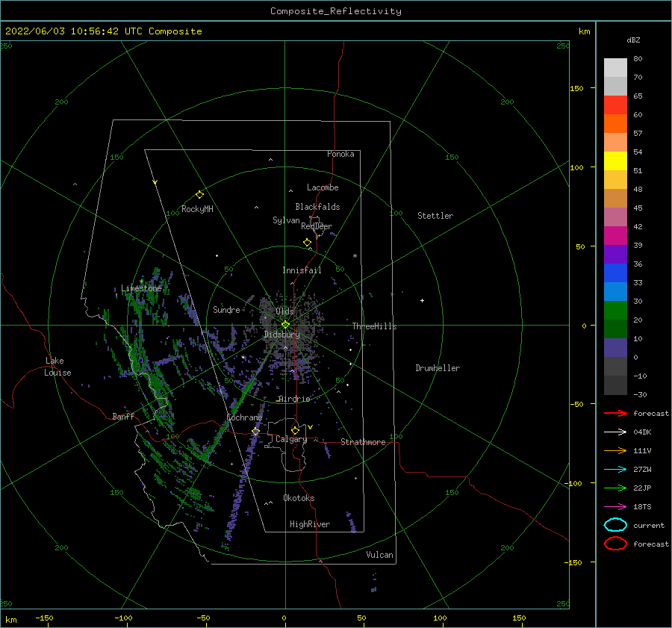Select the yellow diamond marker at RockyMH
The width and height of the screenshot is (672, 628).
199,195
